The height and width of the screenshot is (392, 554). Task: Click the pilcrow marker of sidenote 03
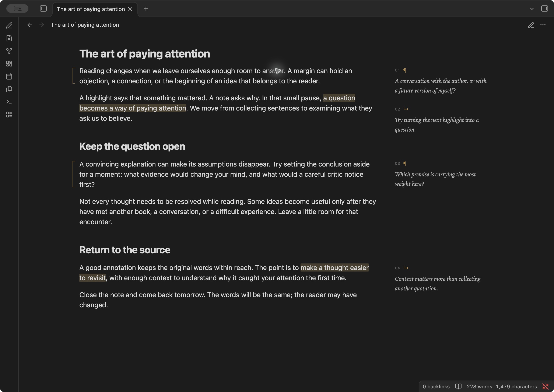(405, 164)
